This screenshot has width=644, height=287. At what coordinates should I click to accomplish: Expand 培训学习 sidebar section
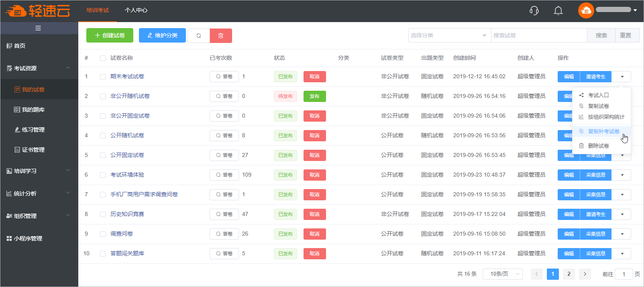[39, 171]
